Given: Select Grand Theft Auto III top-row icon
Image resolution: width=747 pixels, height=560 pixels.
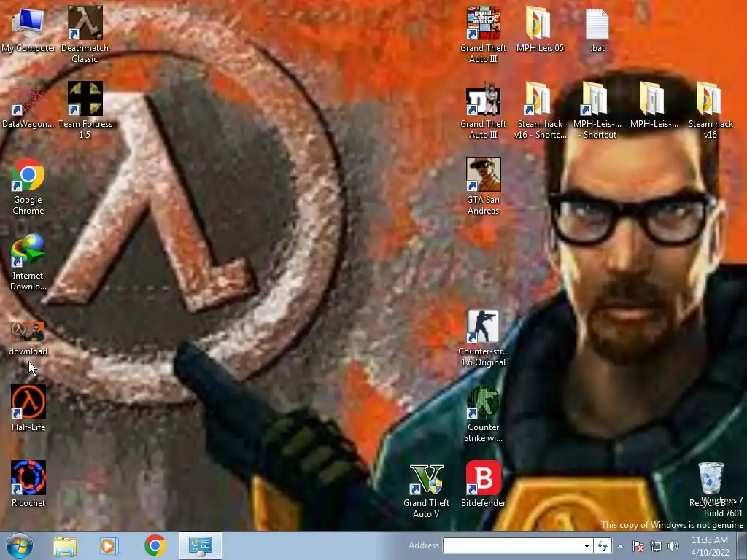Looking at the screenshot, I should tap(483, 34).
